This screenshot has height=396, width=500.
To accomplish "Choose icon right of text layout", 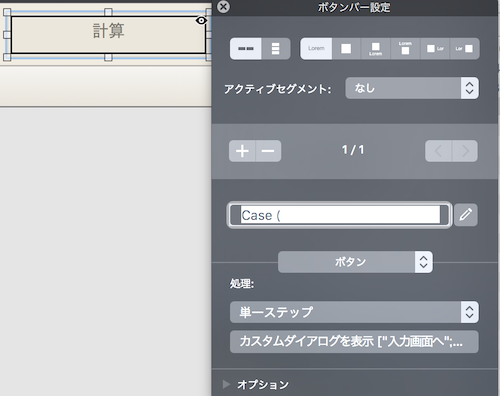I will point(465,49).
